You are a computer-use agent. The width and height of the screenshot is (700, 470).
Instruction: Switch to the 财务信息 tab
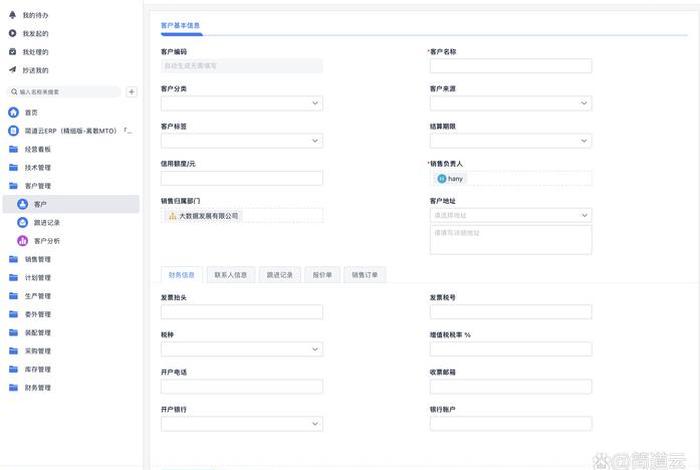click(x=181, y=275)
